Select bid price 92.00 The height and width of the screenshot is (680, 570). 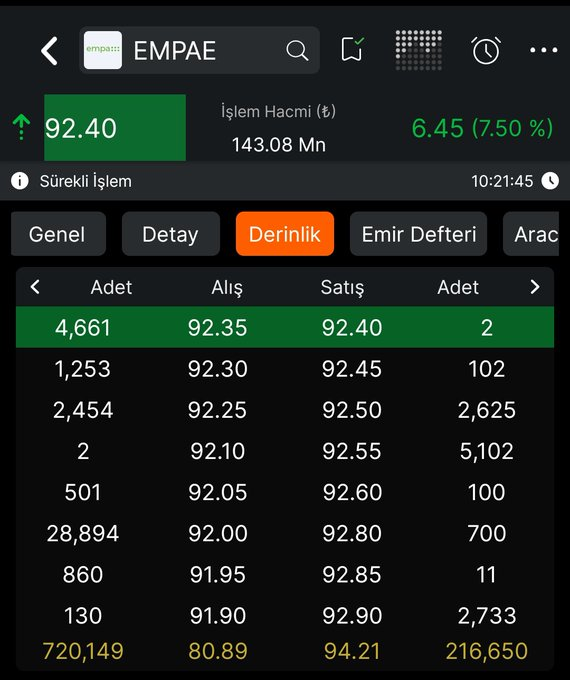[217, 533]
